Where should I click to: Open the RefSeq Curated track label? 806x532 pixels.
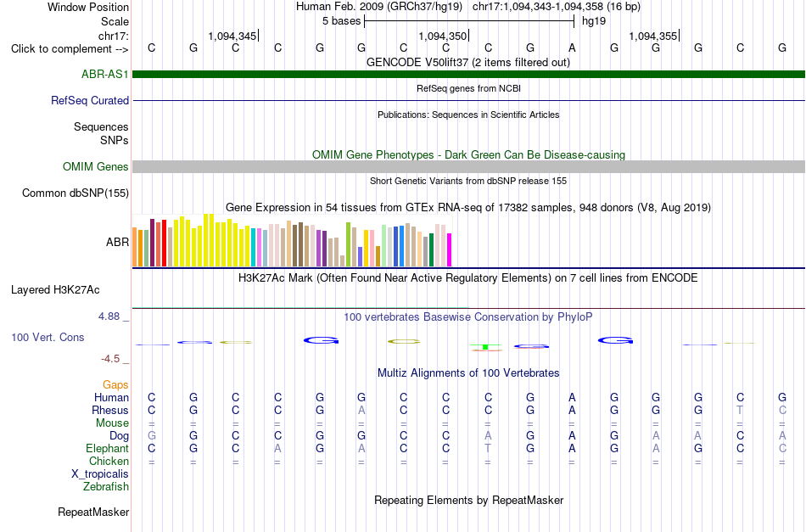[90, 100]
